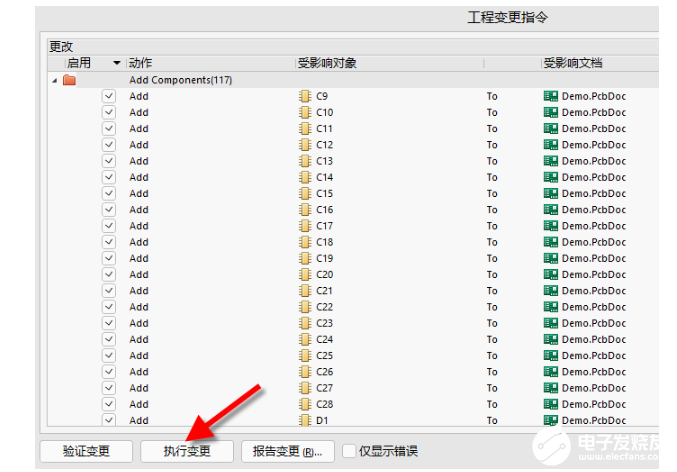
Task: Click the PcbDoc icon in the C10 row
Action: (x=550, y=112)
